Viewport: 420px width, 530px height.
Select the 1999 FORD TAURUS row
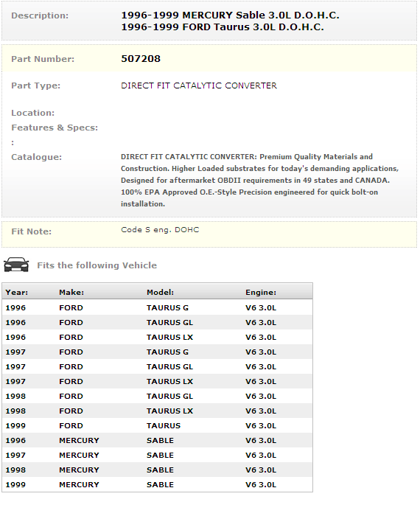pos(157,425)
